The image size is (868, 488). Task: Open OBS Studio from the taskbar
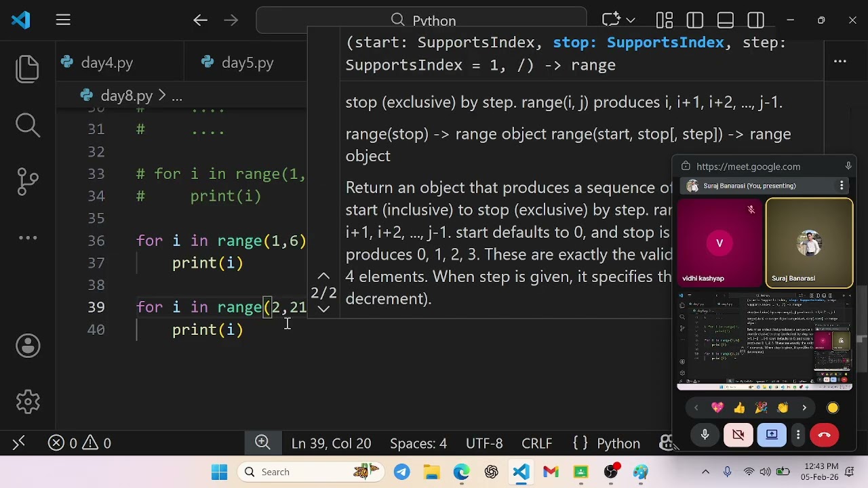pyautogui.click(x=611, y=472)
